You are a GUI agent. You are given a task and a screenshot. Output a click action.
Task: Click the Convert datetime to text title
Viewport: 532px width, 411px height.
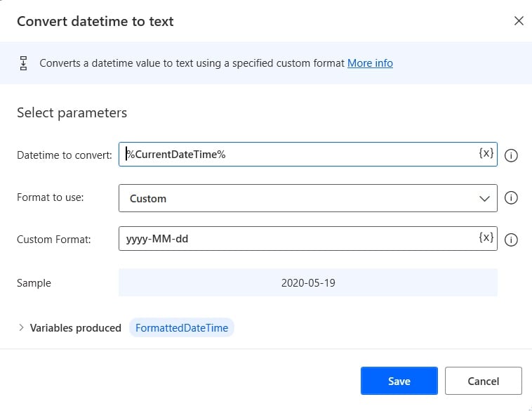point(95,21)
